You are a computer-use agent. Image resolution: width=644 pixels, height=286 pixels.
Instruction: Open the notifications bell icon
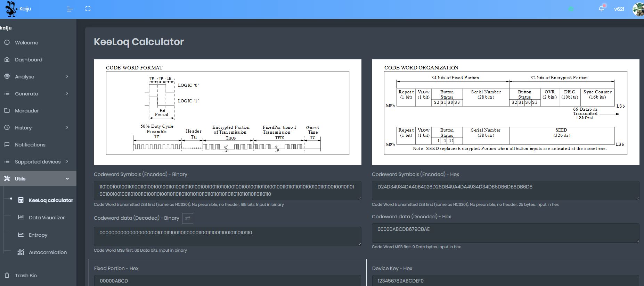pos(601,9)
